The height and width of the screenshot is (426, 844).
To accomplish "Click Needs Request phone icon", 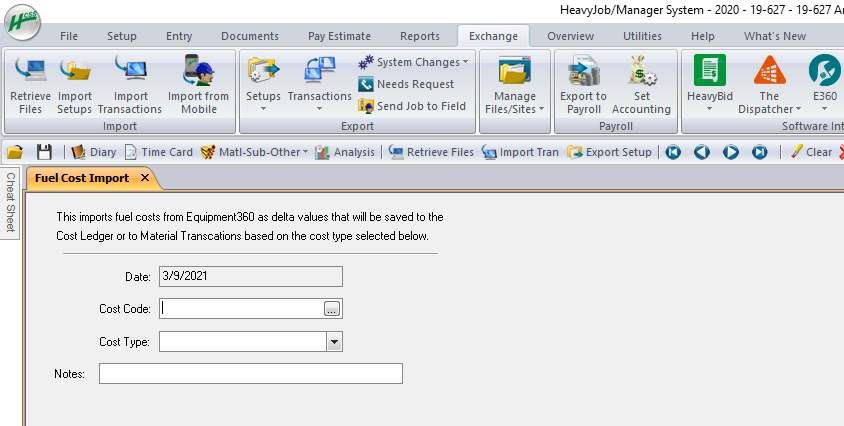I will click(x=366, y=84).
